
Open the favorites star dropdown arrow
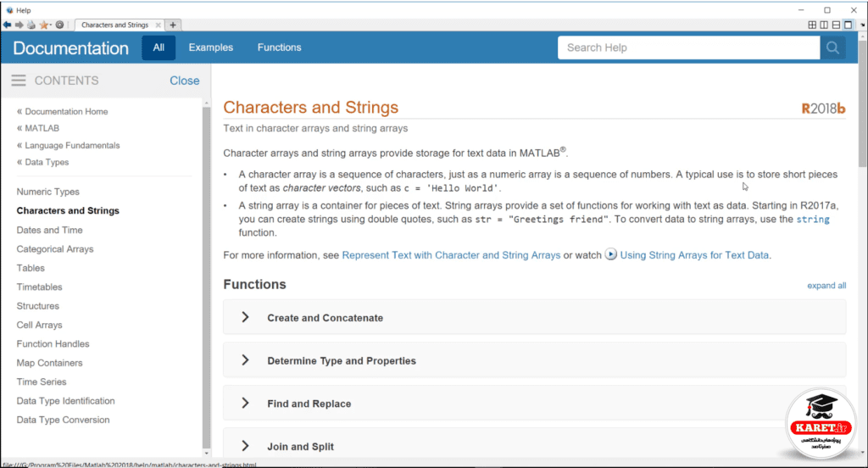pyautogui.click(x=50, y=25)
